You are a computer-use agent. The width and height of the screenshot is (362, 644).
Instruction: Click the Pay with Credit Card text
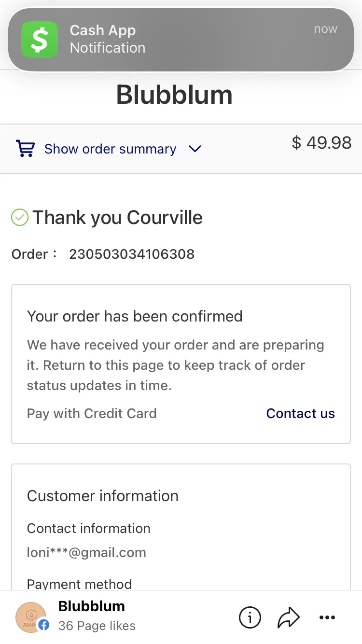[x=92, y=413]
